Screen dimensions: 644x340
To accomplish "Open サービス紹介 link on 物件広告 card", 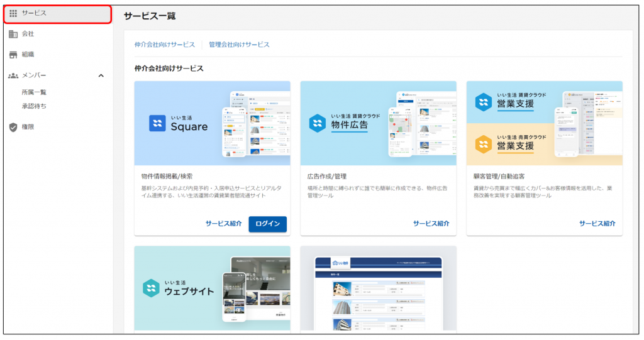I will tap(431, 224).
